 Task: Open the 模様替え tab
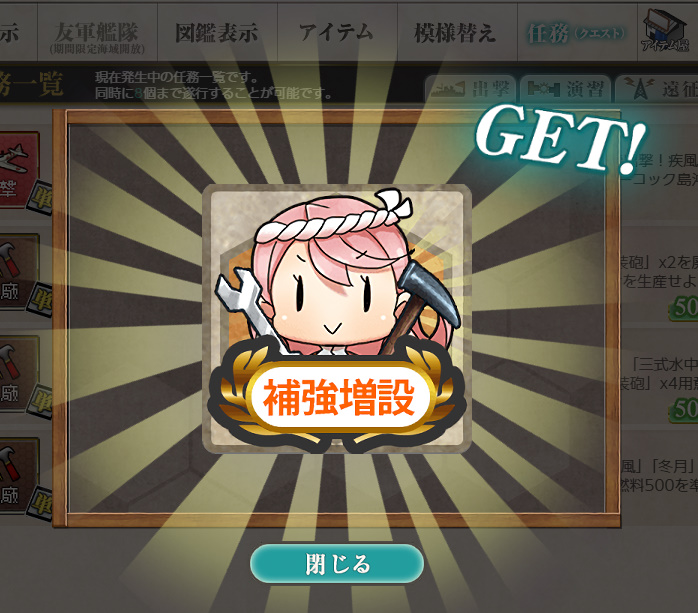(457, 32)
